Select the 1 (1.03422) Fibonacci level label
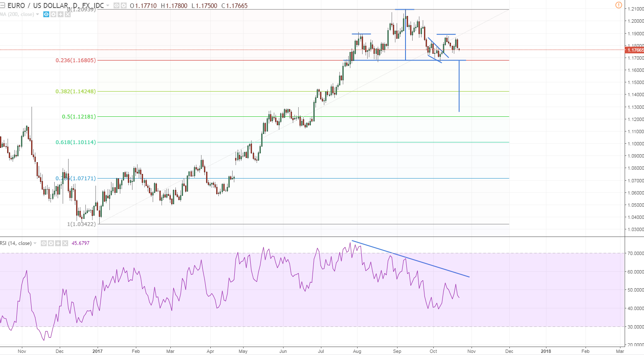Image resolution: width=644 pixels, height=355 pixels. coord(82,224)
